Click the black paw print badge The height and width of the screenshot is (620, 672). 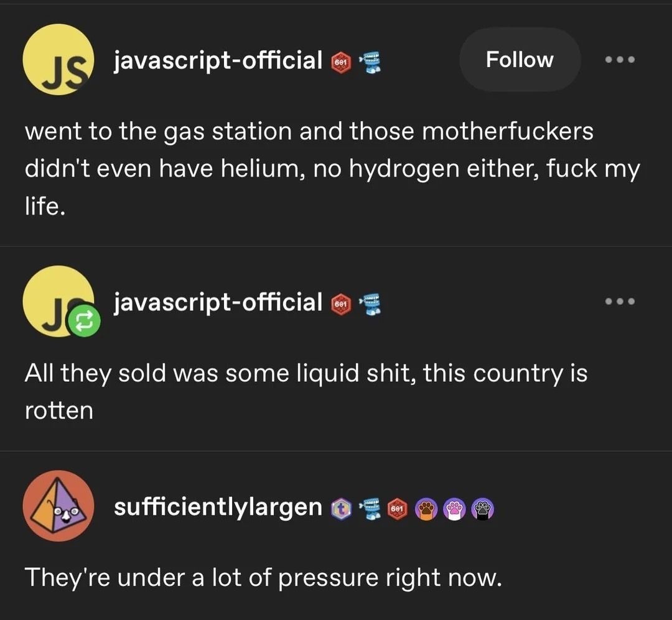point(483,508)
